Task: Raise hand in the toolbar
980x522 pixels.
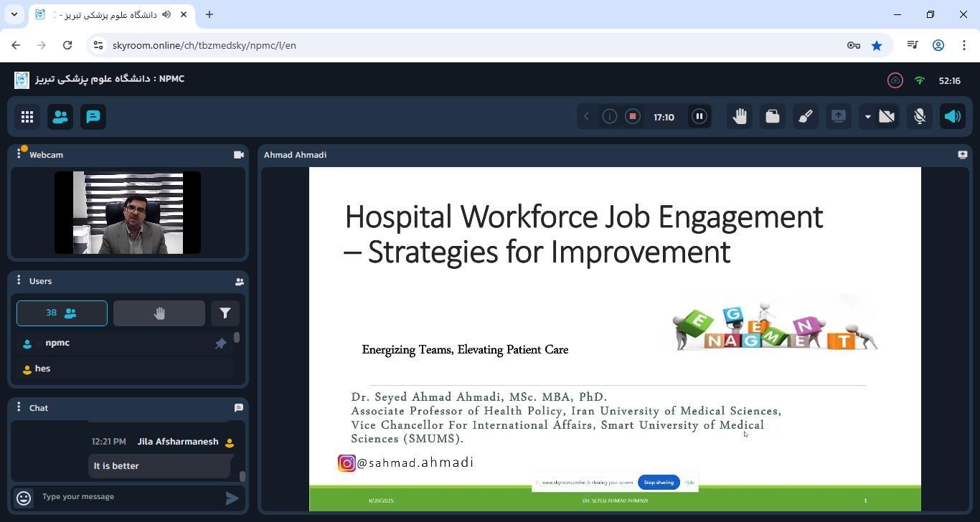Action: (x=740, y=117)
